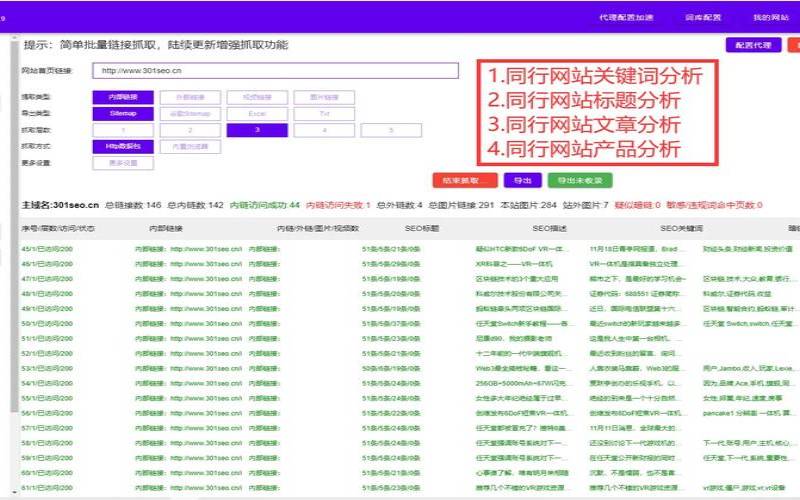
Task: Click the purple 配置代理 button
Action: pos(753,45)
